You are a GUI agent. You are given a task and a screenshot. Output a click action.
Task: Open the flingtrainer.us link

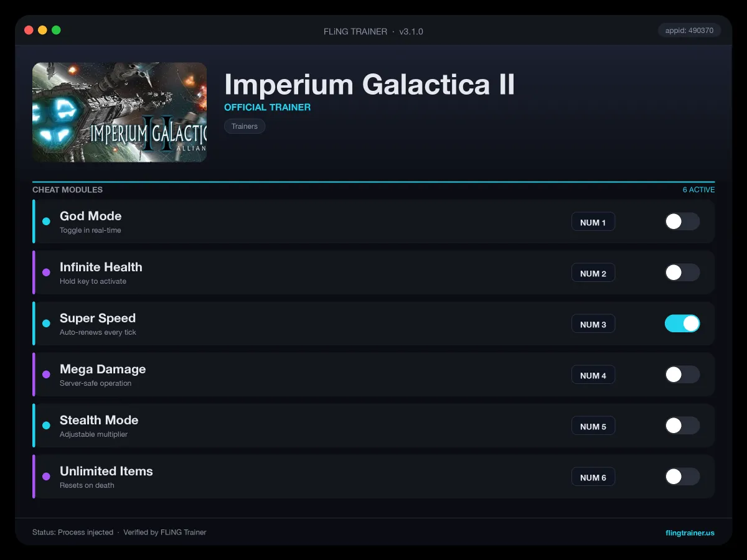click(690, 533)
